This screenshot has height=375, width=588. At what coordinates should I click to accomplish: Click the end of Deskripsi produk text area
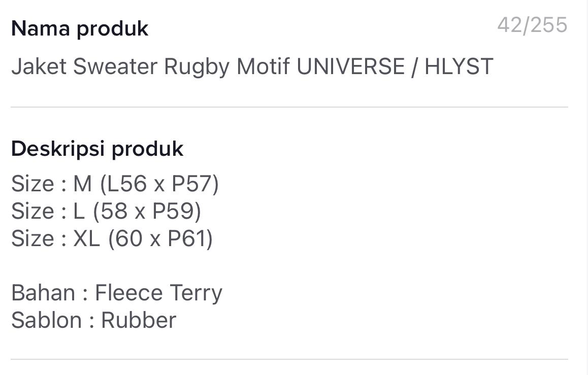coord(183,320)
